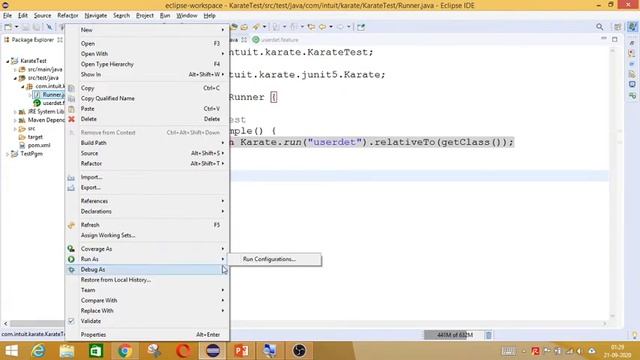Click the red Delete X icon
The image size is (640, 360).
point(71,119)
